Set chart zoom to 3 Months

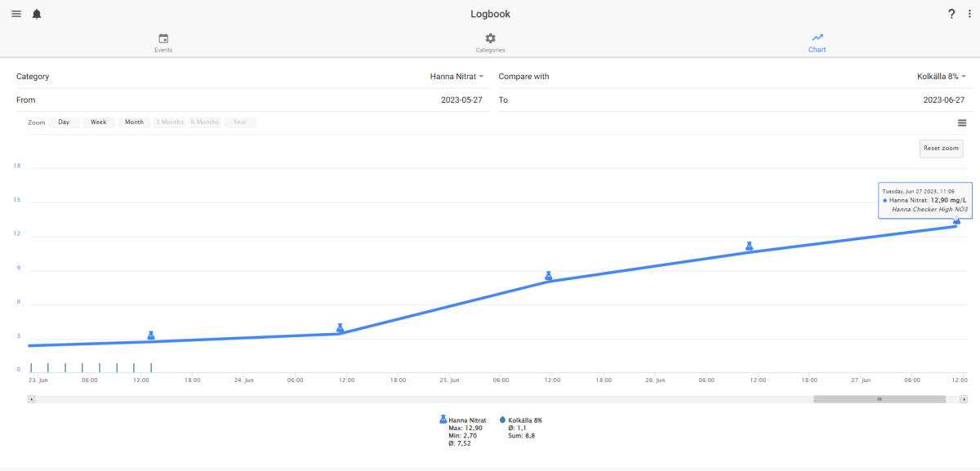pos(170,122)
